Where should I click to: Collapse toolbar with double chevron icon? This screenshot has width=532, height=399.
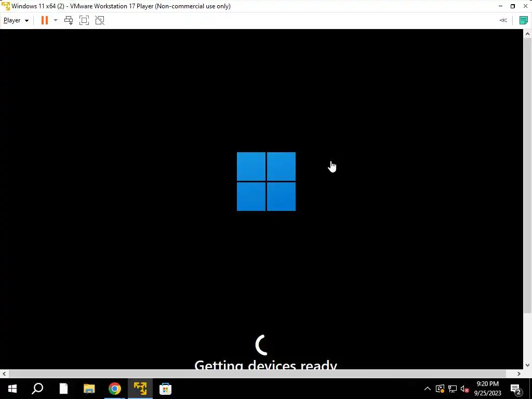[x=503, y=20]
